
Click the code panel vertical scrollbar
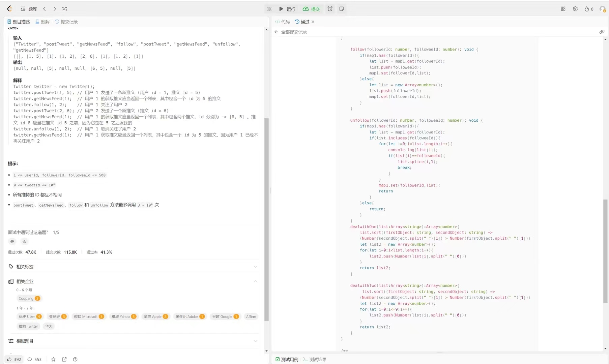[606, 251]
